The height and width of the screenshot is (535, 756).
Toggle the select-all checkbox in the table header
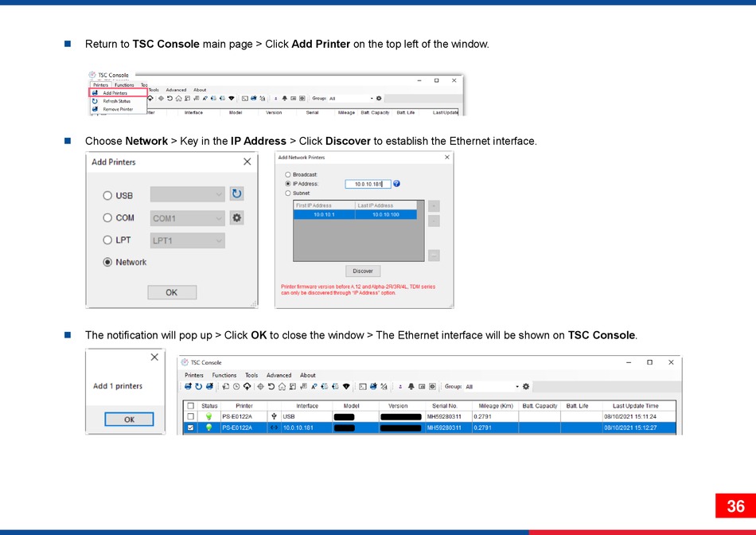[191, 406]
